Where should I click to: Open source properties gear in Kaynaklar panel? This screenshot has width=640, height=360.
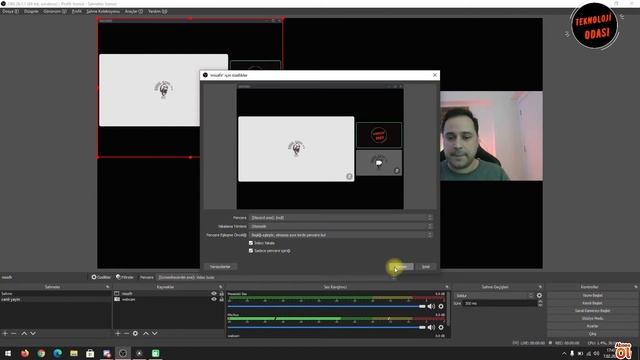[135, 333]
